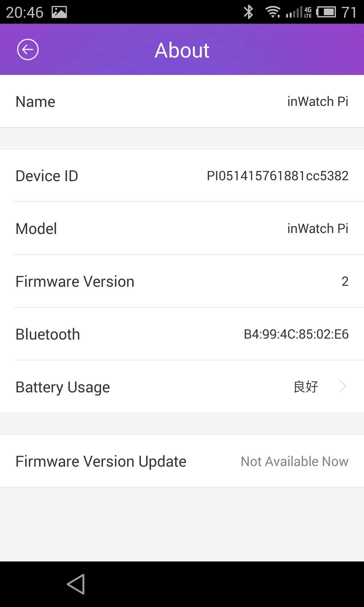Tap the Wi-Fi status icon
Screen dimensions: 364x607
click(273, 12)
